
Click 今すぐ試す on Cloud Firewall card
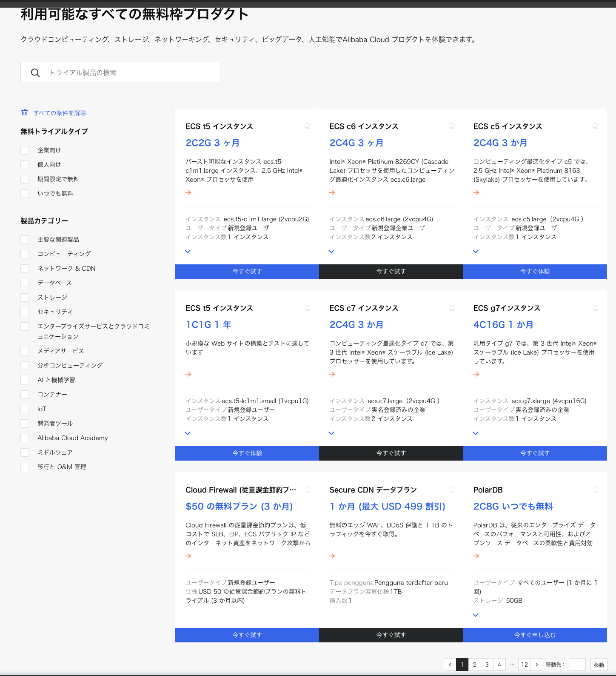pyautogui.click(x=247, y=635)
